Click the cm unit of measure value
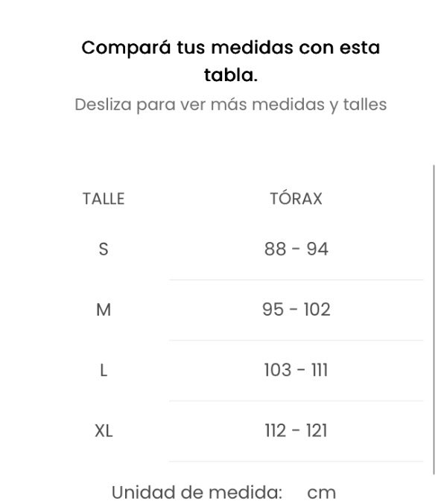Image resolution: width=447 pixels, height=504 pixels. click(x=321, y=493)
